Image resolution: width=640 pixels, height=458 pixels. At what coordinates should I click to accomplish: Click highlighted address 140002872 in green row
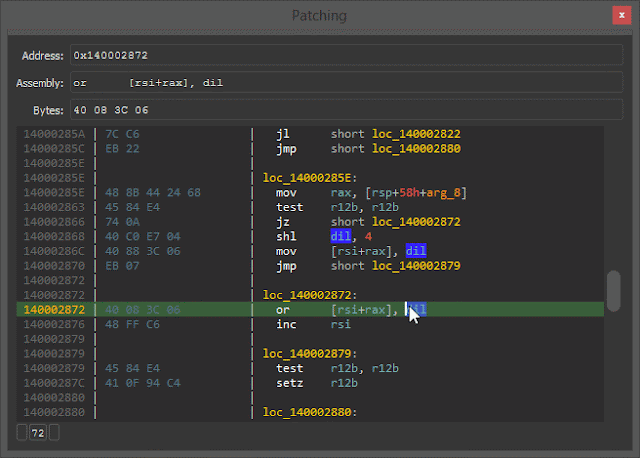[x=54, y=309]
